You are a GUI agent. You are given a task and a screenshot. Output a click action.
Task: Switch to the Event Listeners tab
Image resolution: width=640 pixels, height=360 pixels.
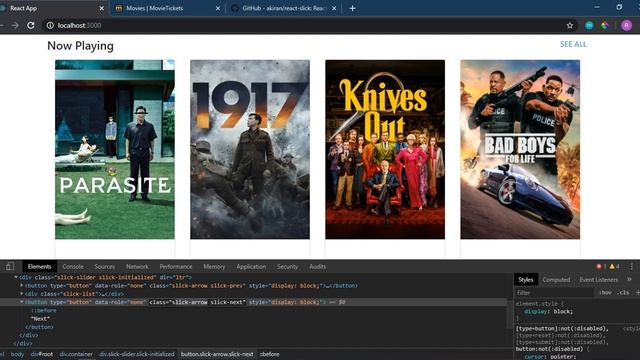click(x=599, y=280)
